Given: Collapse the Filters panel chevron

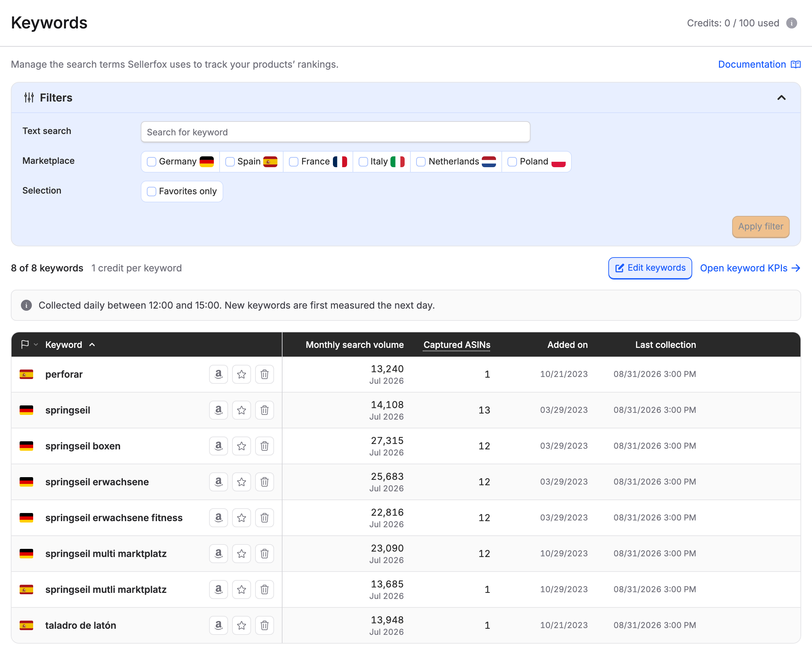Looking at the screenshot, I should point(781,98).
